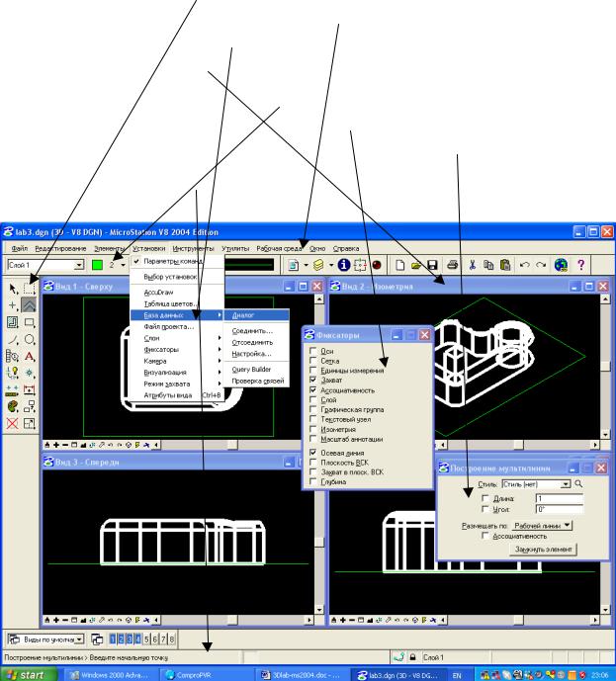Select the Element Selection arrow tool
The image size is (616, 681).
click(x=13, y=289)
